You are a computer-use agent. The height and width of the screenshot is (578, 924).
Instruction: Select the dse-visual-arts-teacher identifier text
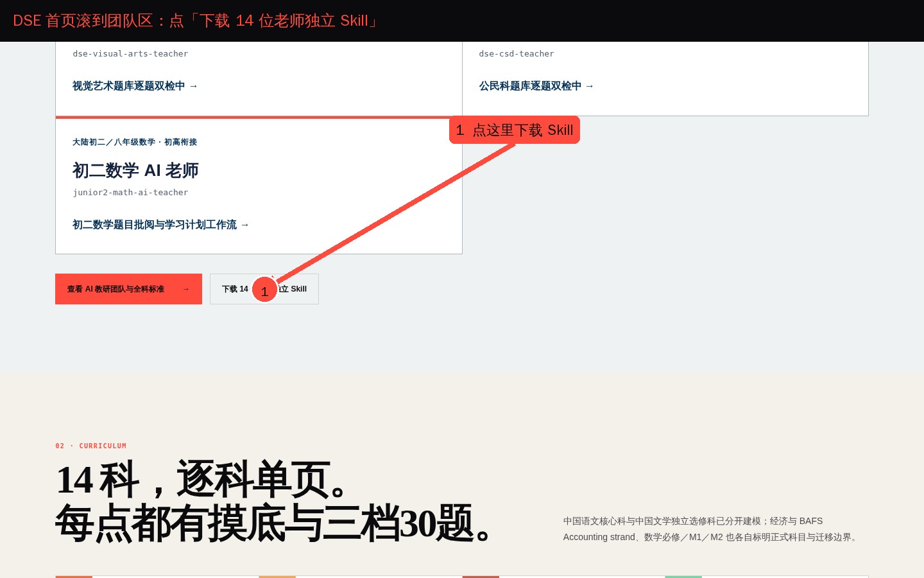click(x=130, y=54)
